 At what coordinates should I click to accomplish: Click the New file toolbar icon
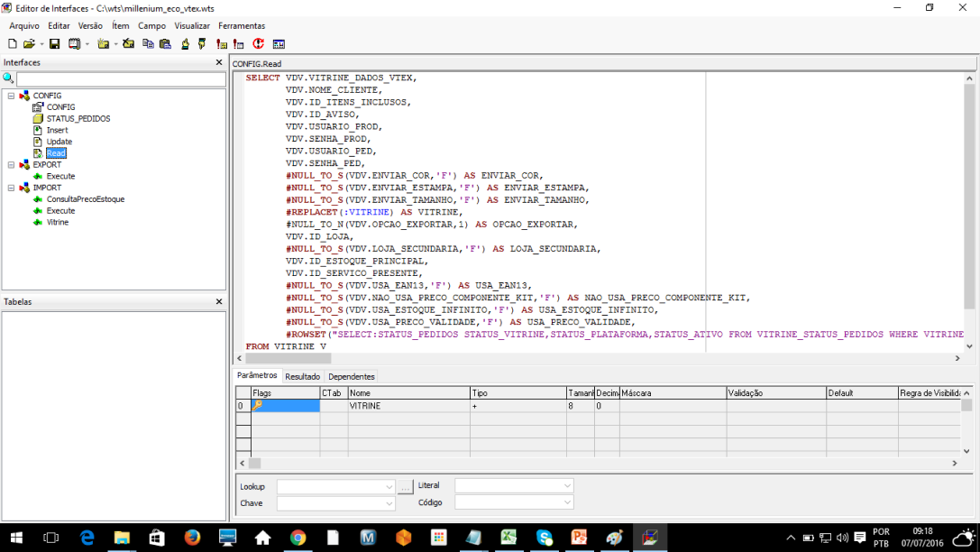(12, 43)
